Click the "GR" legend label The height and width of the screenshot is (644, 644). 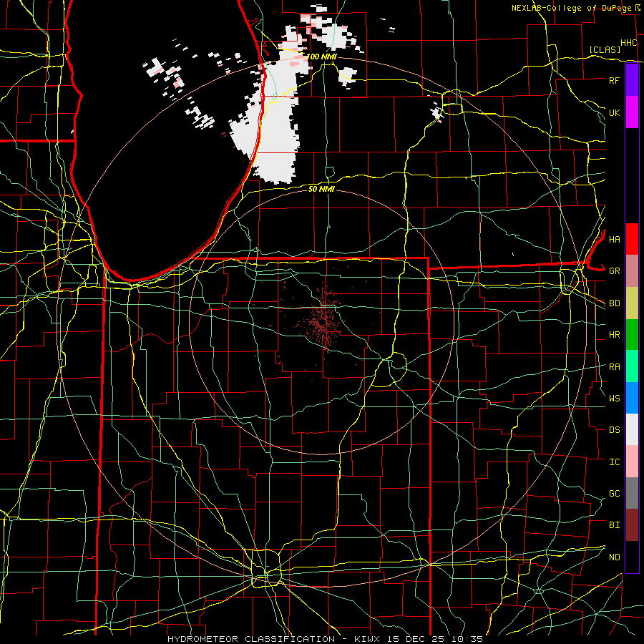coord(614,271)
